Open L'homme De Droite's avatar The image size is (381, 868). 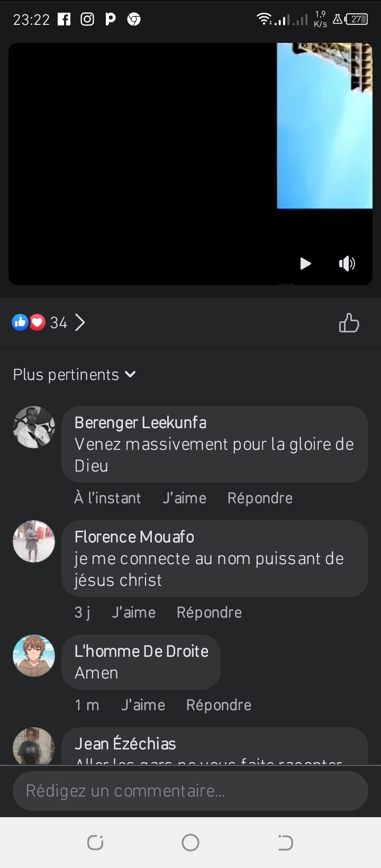34,656
